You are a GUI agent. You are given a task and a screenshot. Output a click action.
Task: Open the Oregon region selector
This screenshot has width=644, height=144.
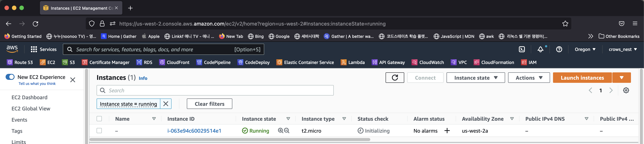(x=585, y=49)
